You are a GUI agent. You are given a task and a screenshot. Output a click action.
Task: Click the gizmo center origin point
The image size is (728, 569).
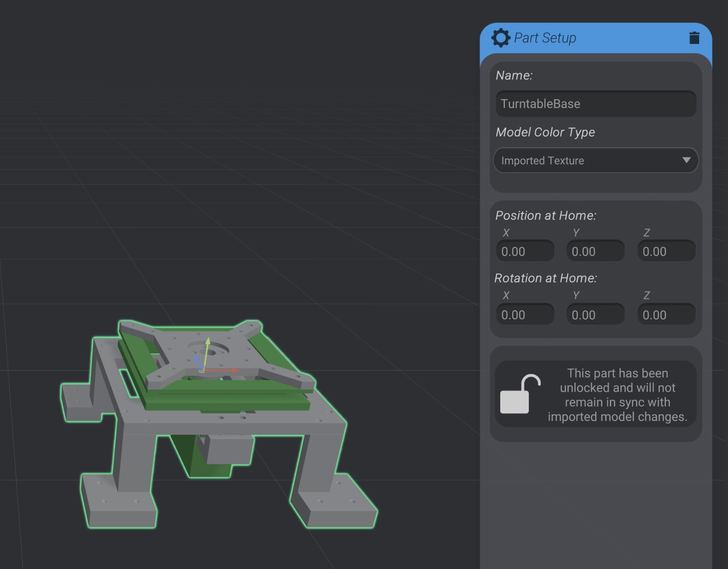tap(204, 371)
